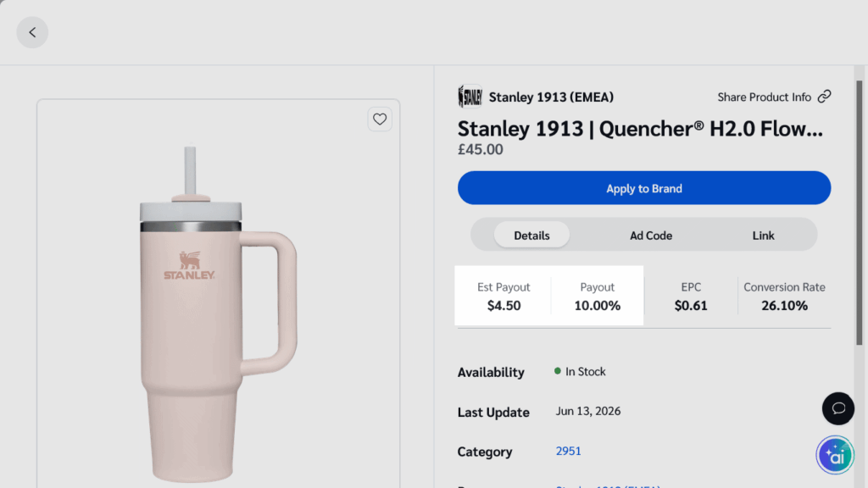Click the Stanley brand logo icon
The image size is (868, 488).
coord(470,97)
